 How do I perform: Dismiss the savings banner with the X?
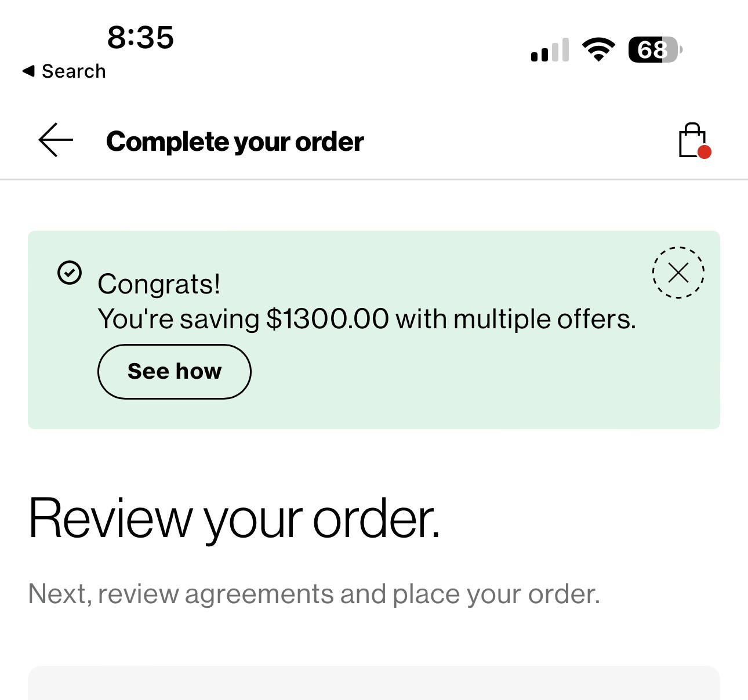(678, 272)
